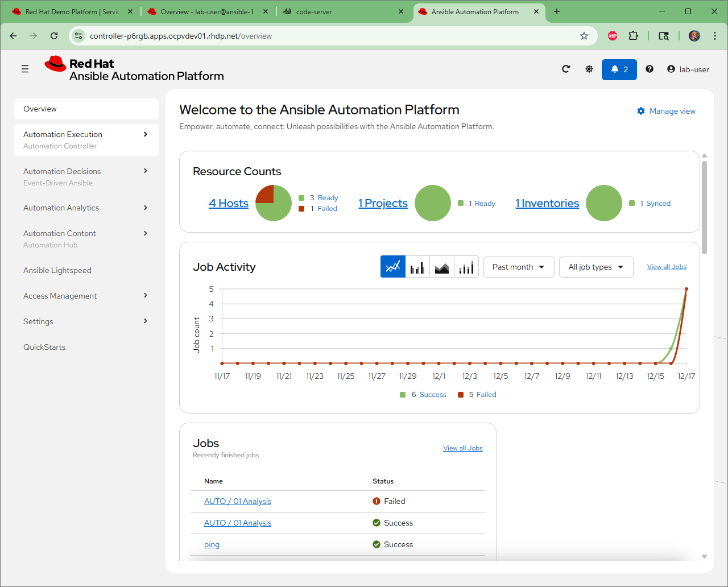Viewport: 728px width, 587px height.
Task: Bookmark this page with star icon
Action: (x=584, y=36)
